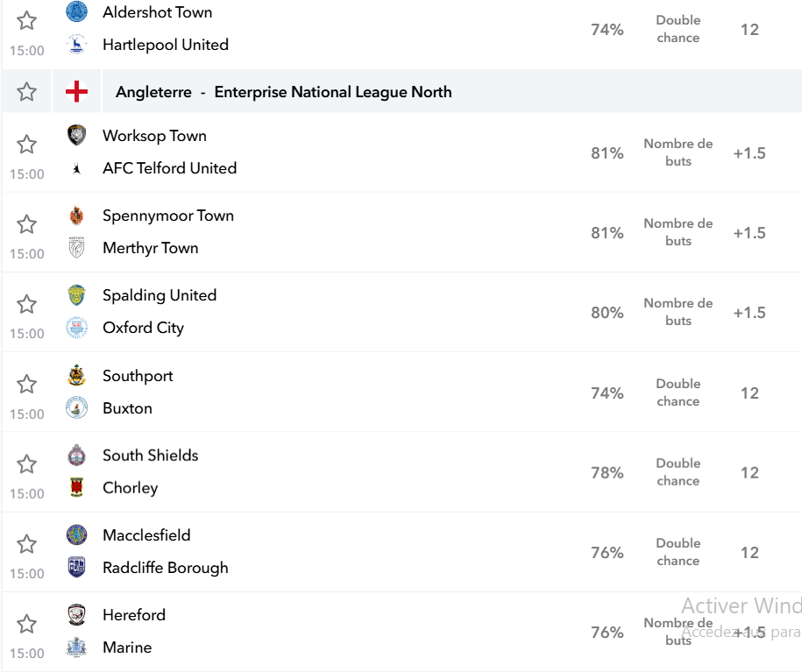The height and width of the screenshot is (672, 802).
Task: Click the Chorley club crest
Action: tap(77, 487)
